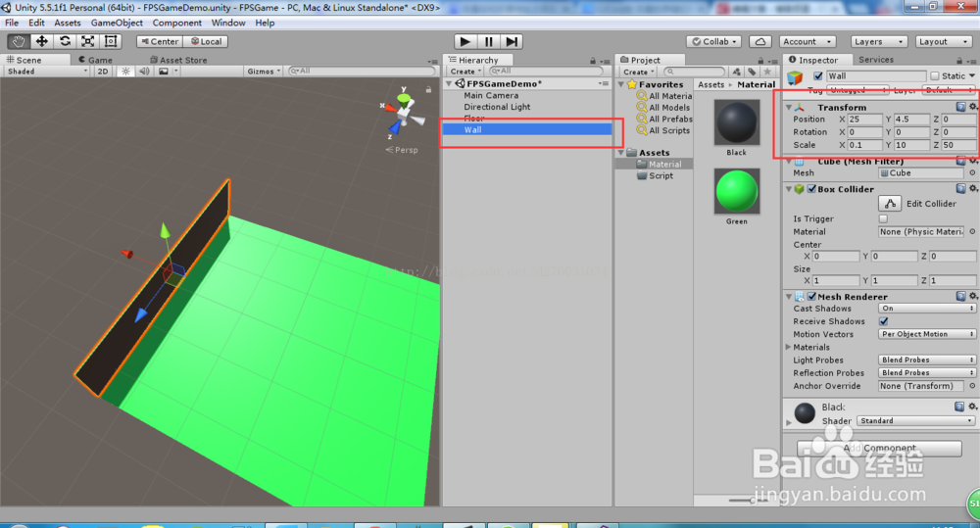Viewport: 980px width, 528px height.
Task: Start Play mode
Action: 465,41
